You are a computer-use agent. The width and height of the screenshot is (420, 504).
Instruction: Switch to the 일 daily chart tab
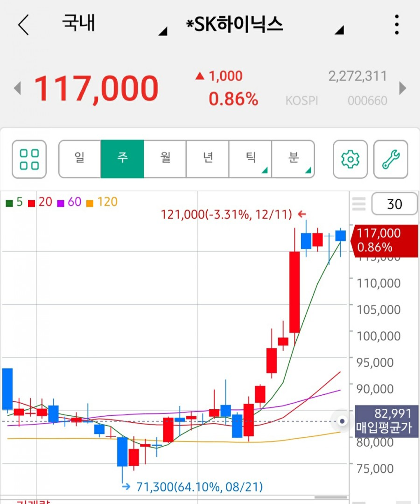click(80, 159)
